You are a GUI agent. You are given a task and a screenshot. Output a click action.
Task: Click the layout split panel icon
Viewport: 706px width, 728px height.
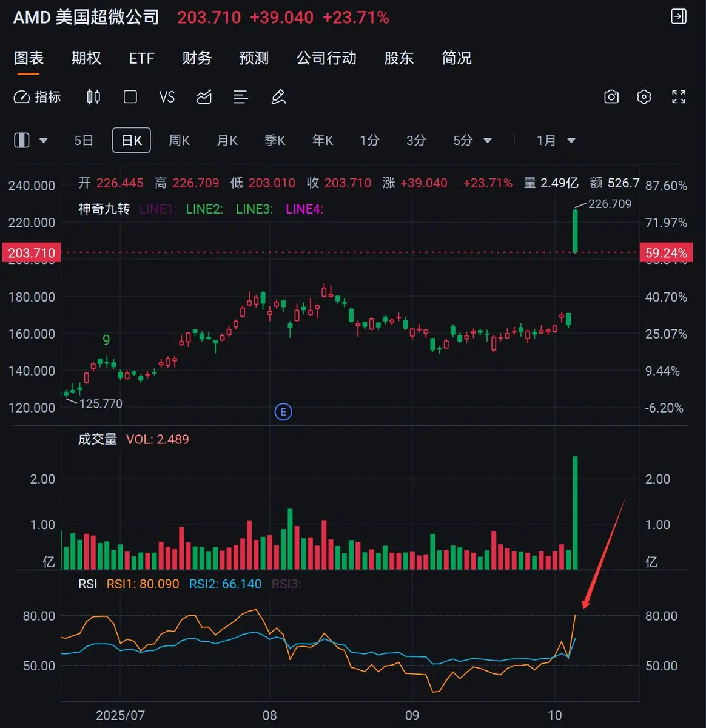tap(22, 141)
